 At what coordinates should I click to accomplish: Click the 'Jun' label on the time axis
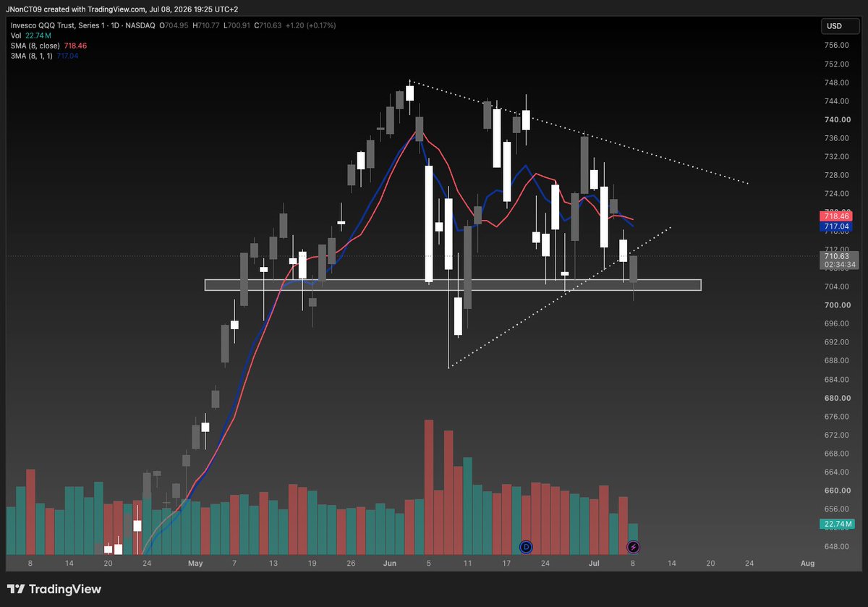391,563
